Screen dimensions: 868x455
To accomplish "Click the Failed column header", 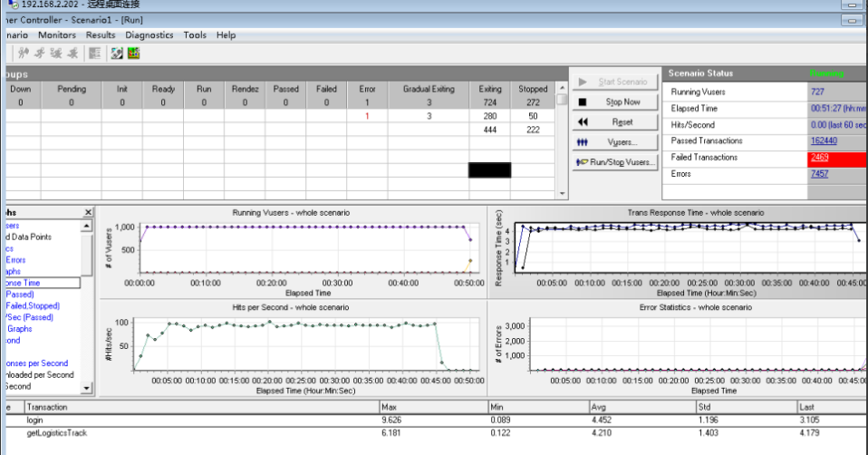I will click(x=326, y=89).
